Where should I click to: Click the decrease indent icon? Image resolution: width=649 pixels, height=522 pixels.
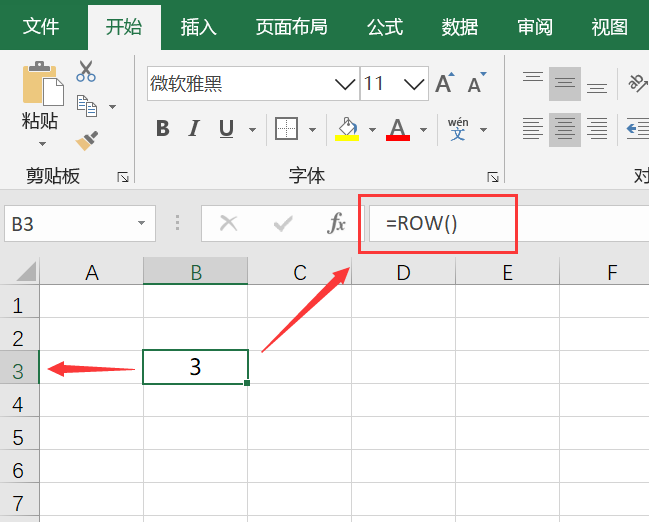[637, 129]
